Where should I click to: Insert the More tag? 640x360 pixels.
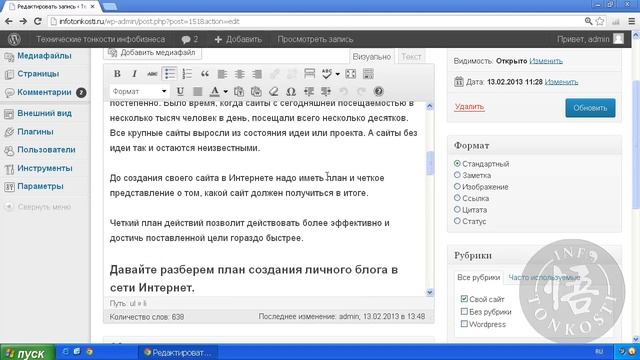click(310, 74)
